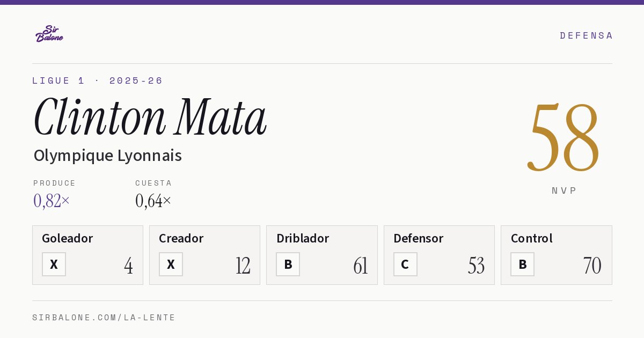
Task: Select the Control score 70
Action: tap(592, 266)
